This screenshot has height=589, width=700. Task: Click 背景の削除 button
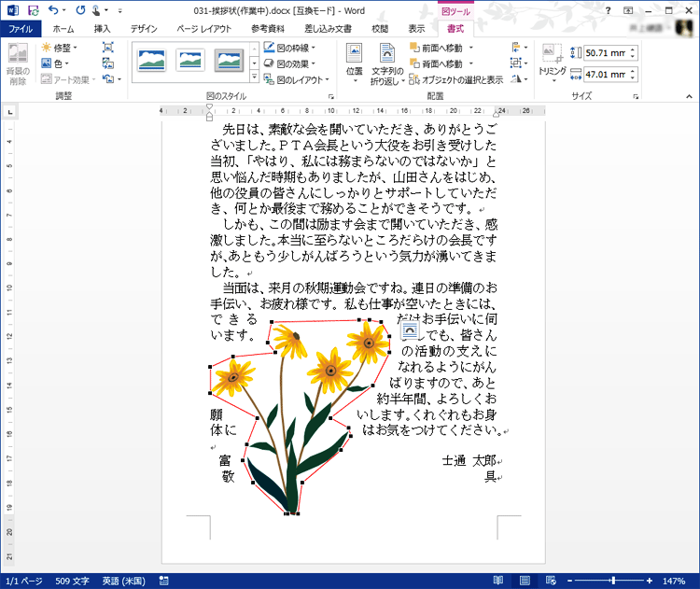click(x=18, y=63)
